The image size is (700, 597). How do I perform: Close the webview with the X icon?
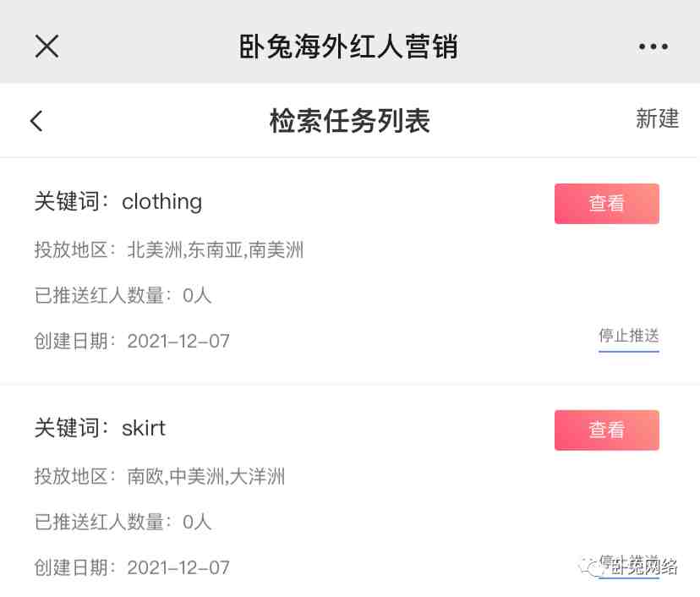pyautogui.click(x=46, y=47)
